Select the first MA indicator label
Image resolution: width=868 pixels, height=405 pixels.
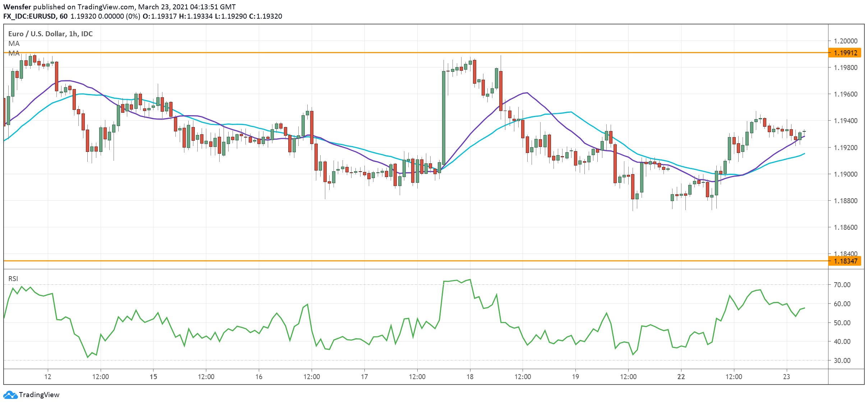(14, 43)
